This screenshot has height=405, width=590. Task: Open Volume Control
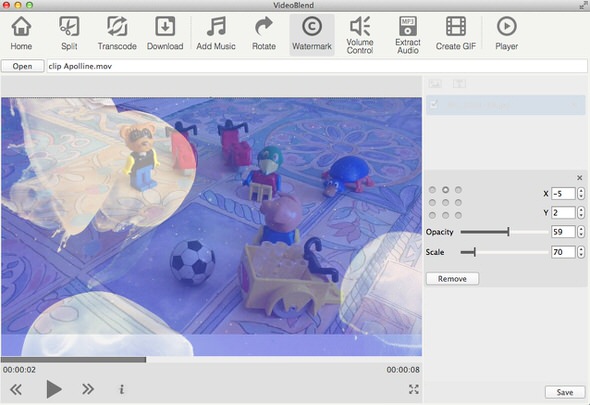click(360, 35)
